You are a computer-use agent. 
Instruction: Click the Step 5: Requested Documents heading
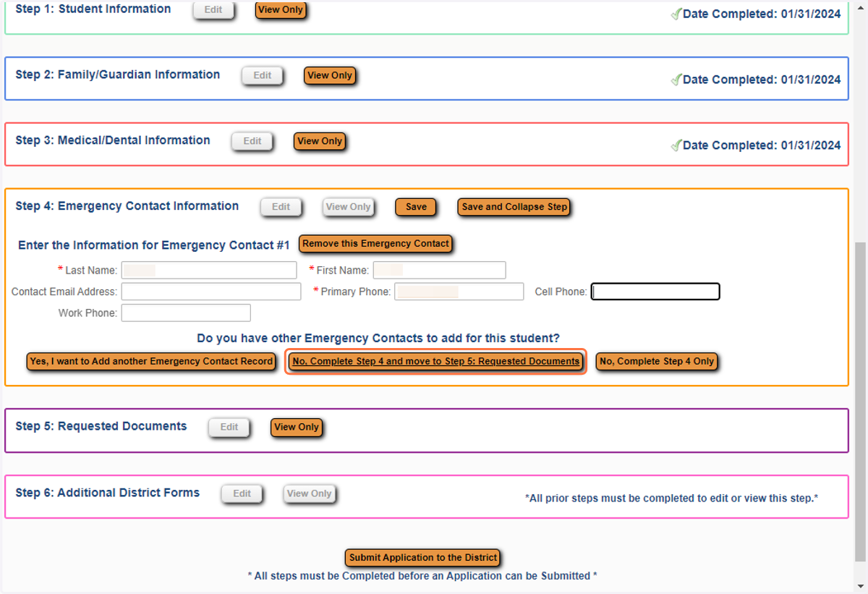pyautogui.click(x=101, y=426)
